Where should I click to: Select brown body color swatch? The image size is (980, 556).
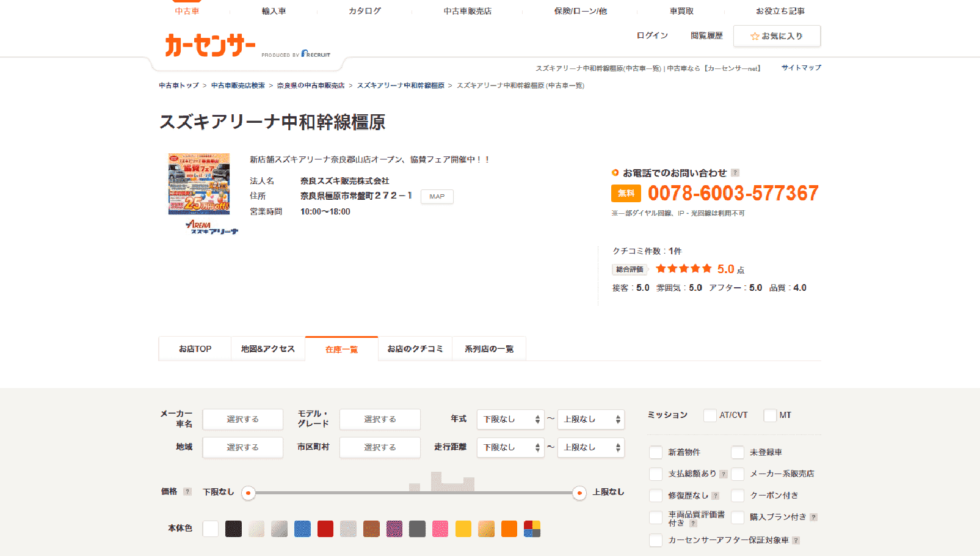point(371,529)
